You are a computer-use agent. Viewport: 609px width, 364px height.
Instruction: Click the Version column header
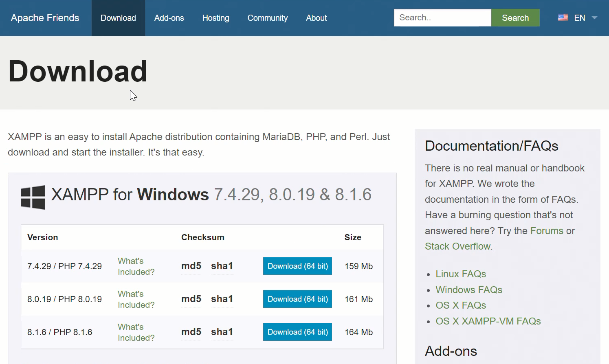pyautogui.click(x=42, y=237)
